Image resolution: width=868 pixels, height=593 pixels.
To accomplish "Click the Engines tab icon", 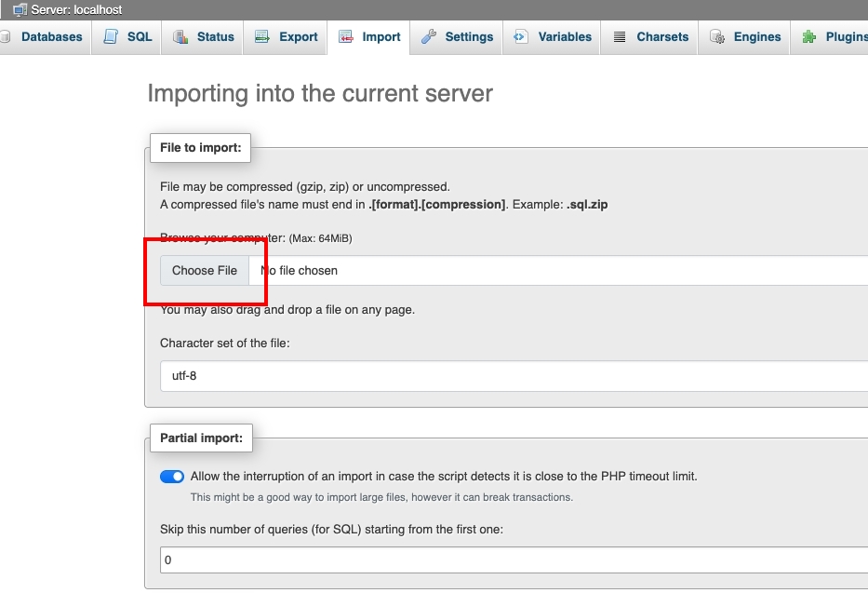I will point(717,36).
